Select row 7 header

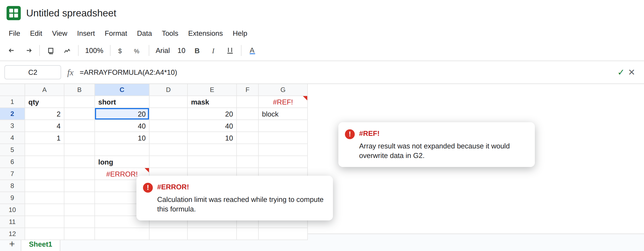point(12,174)
